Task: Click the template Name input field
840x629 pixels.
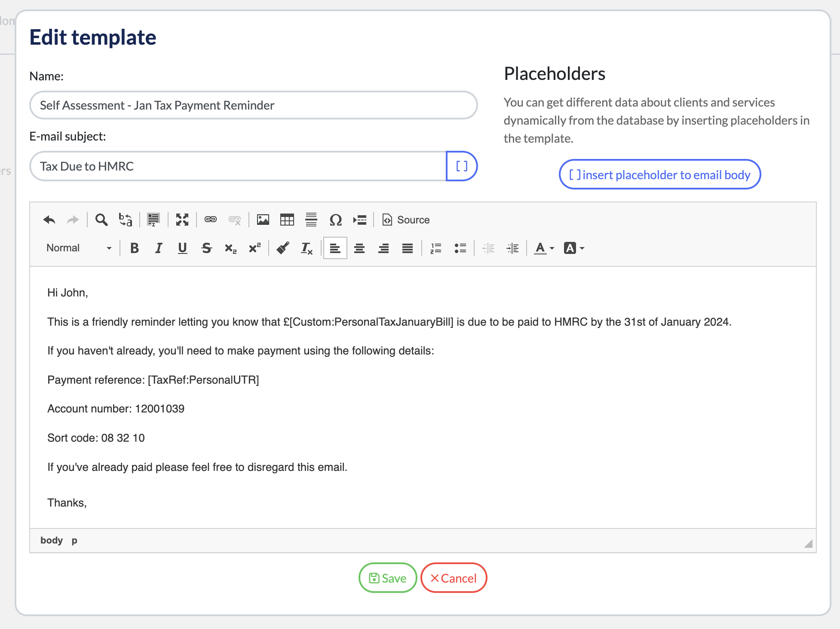Action: coord(254,105)
